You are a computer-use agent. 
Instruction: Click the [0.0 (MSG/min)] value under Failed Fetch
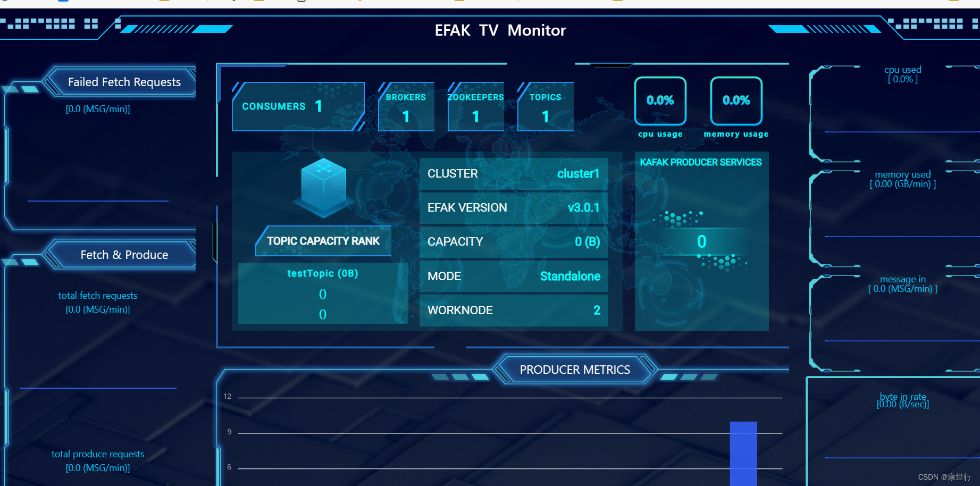[x=98, y=109]
